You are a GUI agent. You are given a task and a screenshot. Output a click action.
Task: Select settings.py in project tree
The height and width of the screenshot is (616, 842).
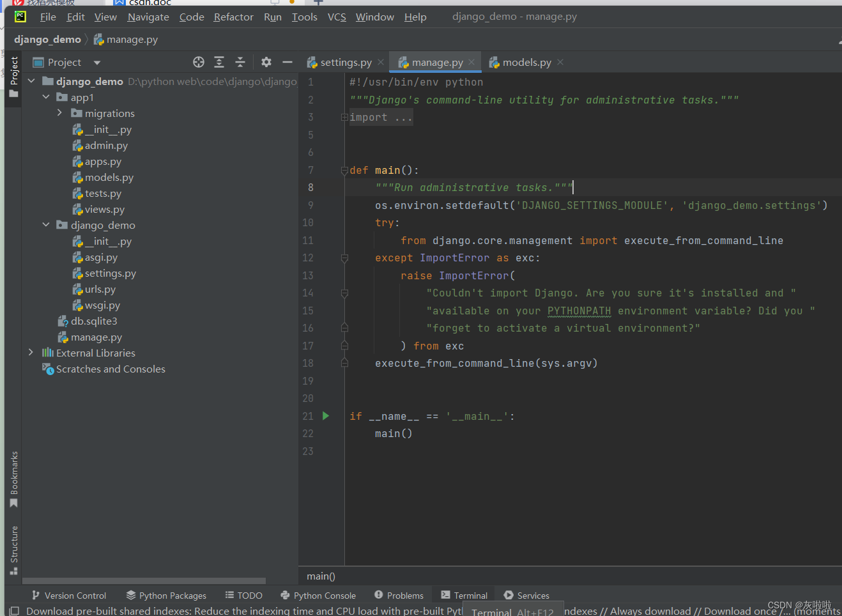pyautogui.click(x=104, y=273)
